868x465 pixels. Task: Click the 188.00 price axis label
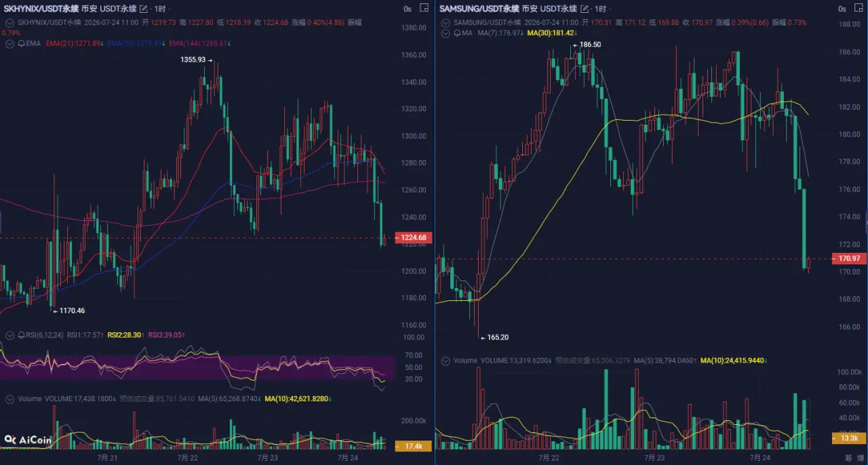849,24
